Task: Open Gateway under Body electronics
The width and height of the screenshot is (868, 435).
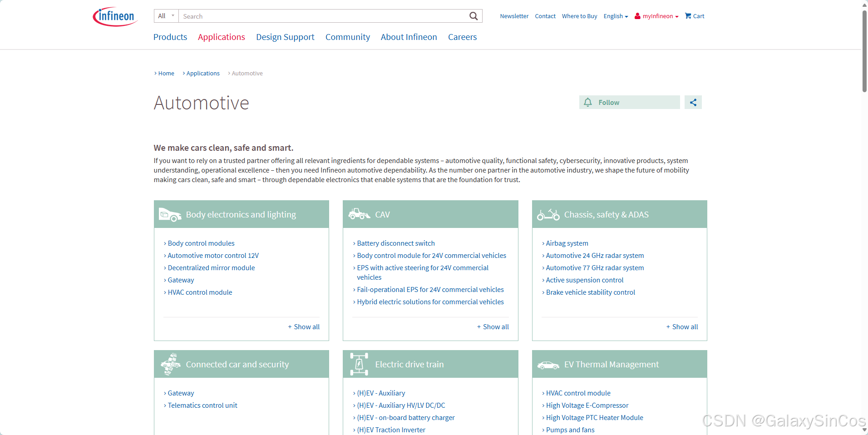Action: (x=181, y=280)
